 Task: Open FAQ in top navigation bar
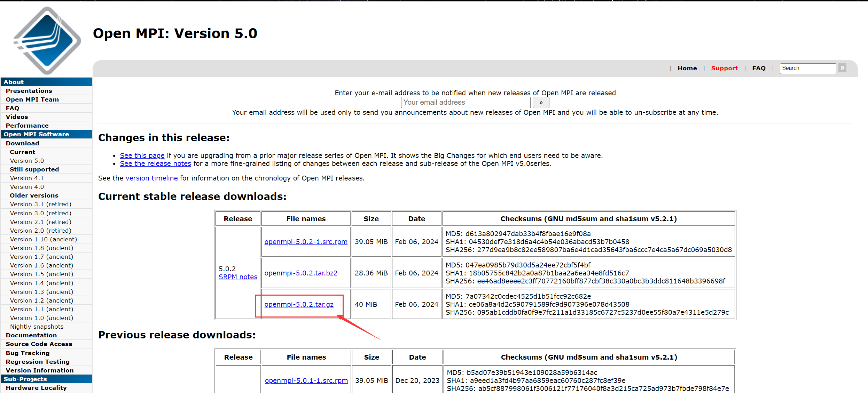click(x=759, y=69)
